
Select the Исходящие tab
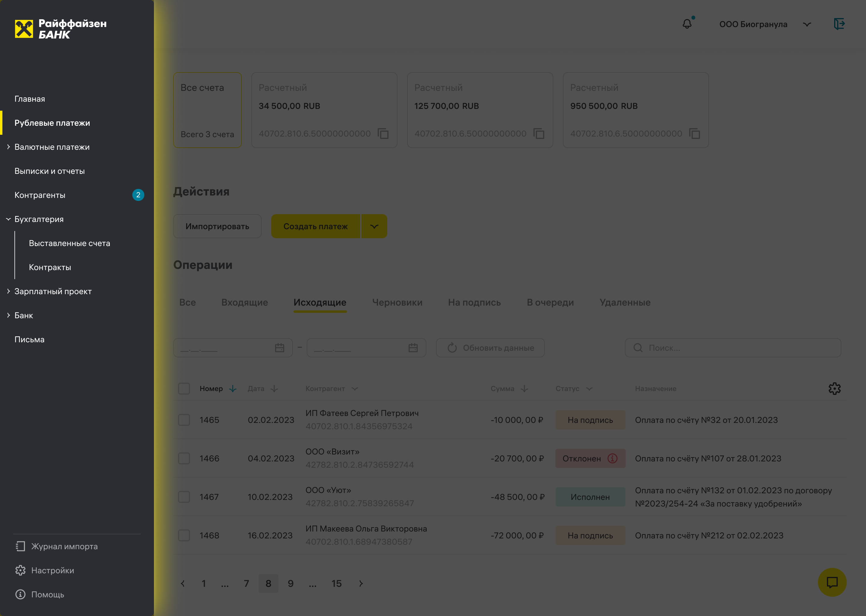[x=320, y=302]
